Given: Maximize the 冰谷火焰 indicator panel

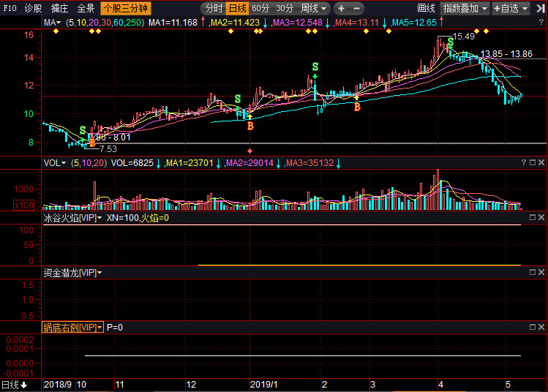Looking at the screenshot, I should 533,217.
